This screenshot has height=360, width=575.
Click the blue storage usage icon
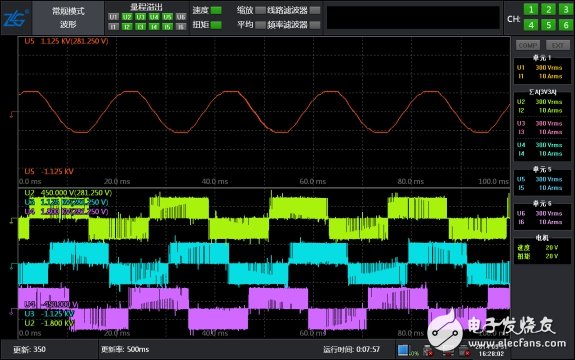coord(403,350)
